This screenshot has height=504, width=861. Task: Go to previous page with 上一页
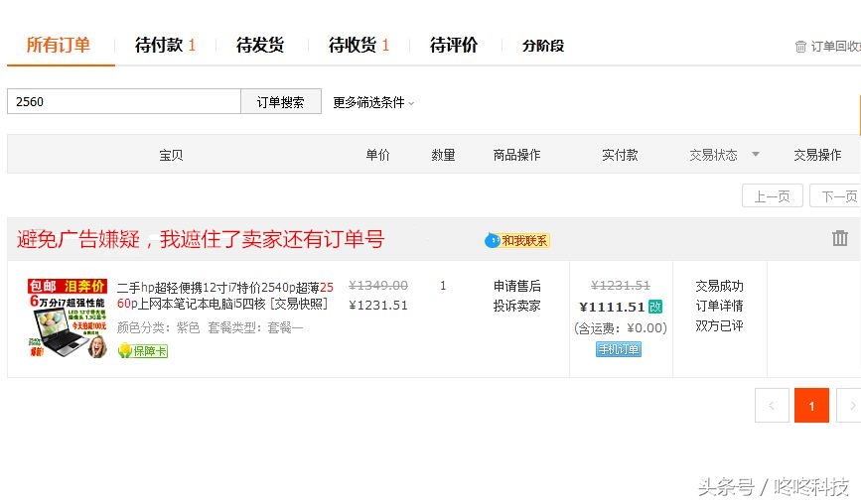point(772,195)
